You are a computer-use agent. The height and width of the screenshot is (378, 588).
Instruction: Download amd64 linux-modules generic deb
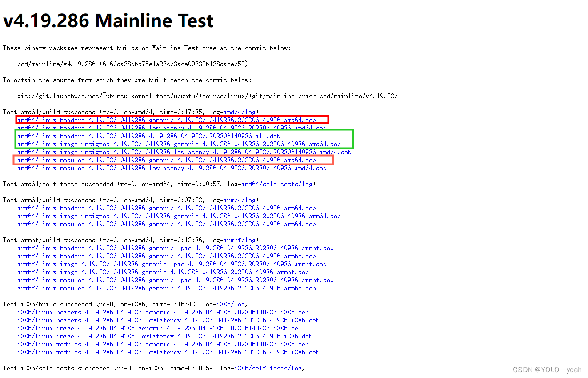click(167, 160)
